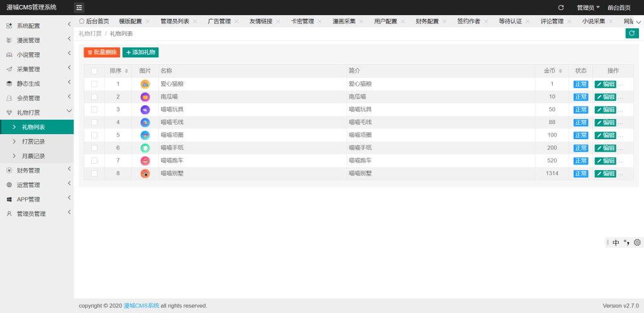
Task: Collapse the sidebar with the hamburger icon
Action: pyautogui.click(x=79, y=8)
